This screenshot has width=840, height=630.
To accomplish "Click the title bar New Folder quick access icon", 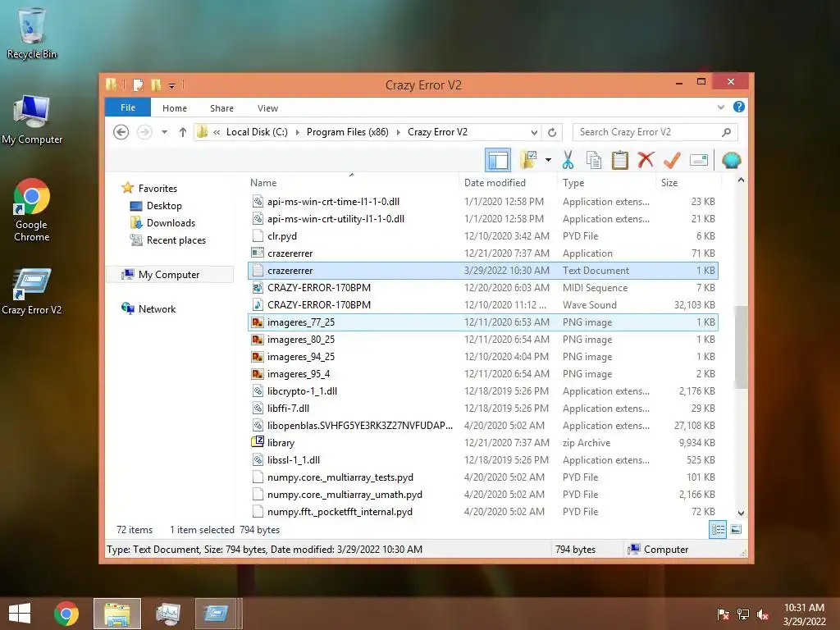I will 156,84.
